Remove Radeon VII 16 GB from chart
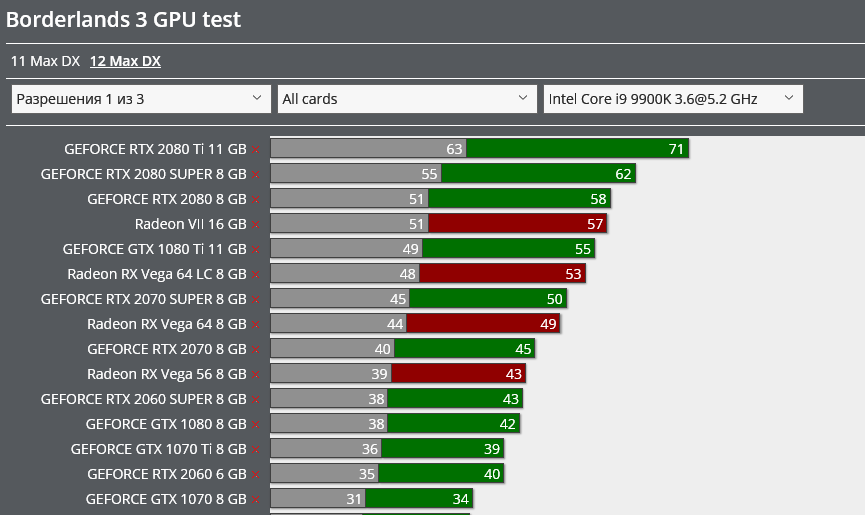Viewport: 865px width, 515px height. click(255, 224)
